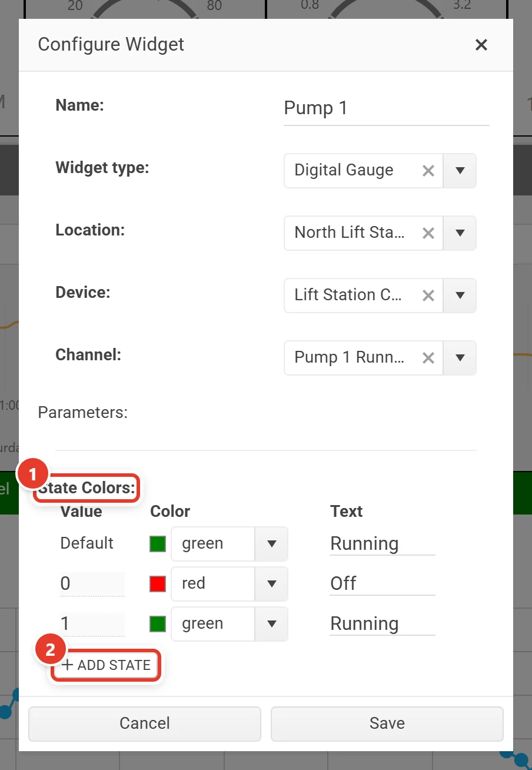
Task: Close the Configure Widget dialog
Action: [481, 45]
